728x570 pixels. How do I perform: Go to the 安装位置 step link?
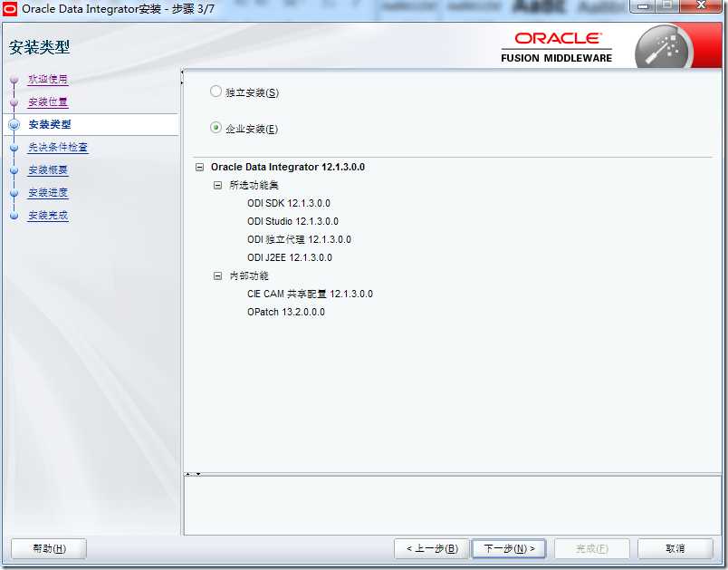[x=48, y=101]
